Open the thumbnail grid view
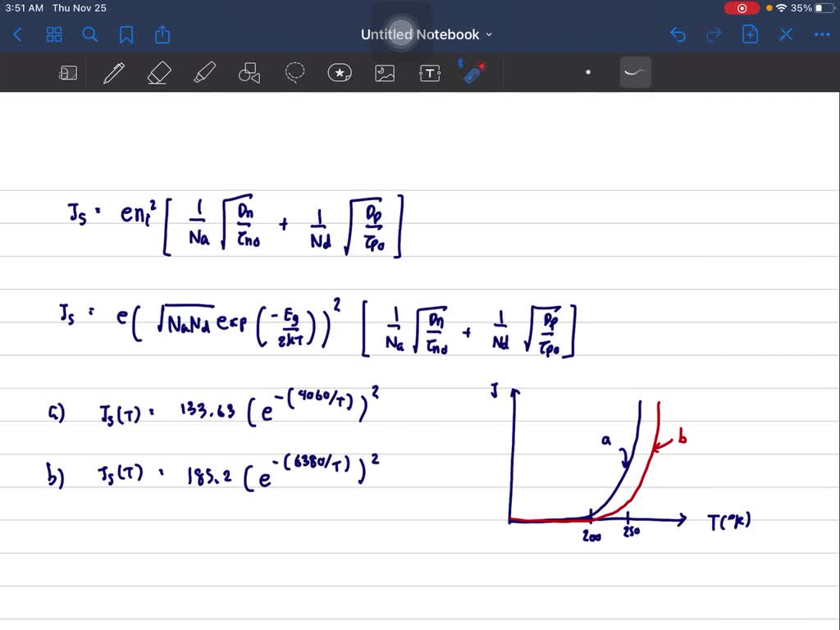Image resolution: width=840 pixels, height=630 pixels. click(54, 34)
